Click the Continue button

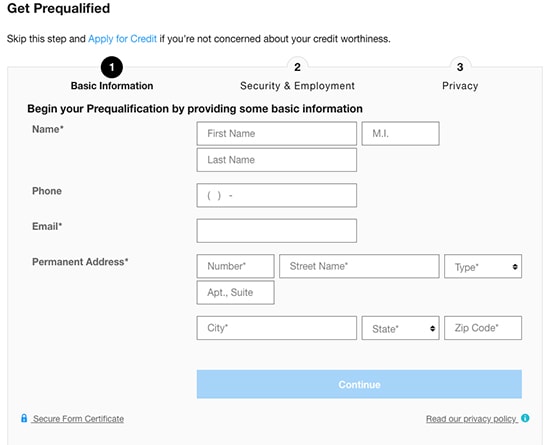359,384
